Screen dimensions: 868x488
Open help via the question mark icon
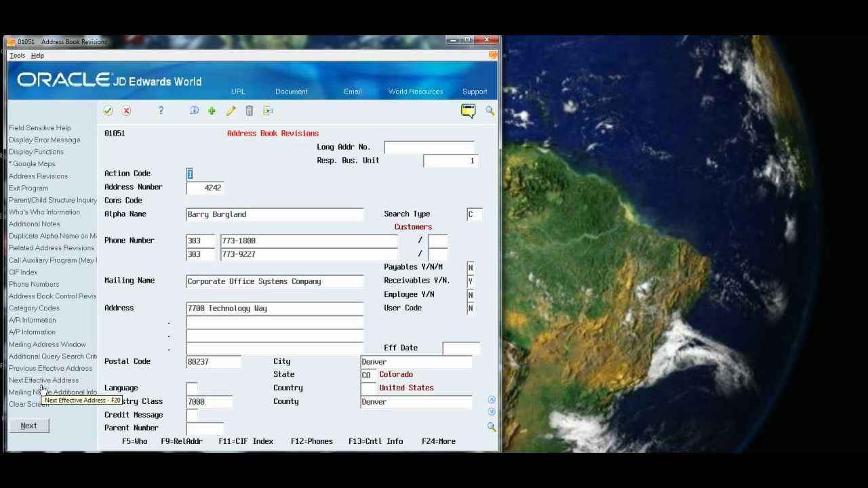tap(161, 110)
